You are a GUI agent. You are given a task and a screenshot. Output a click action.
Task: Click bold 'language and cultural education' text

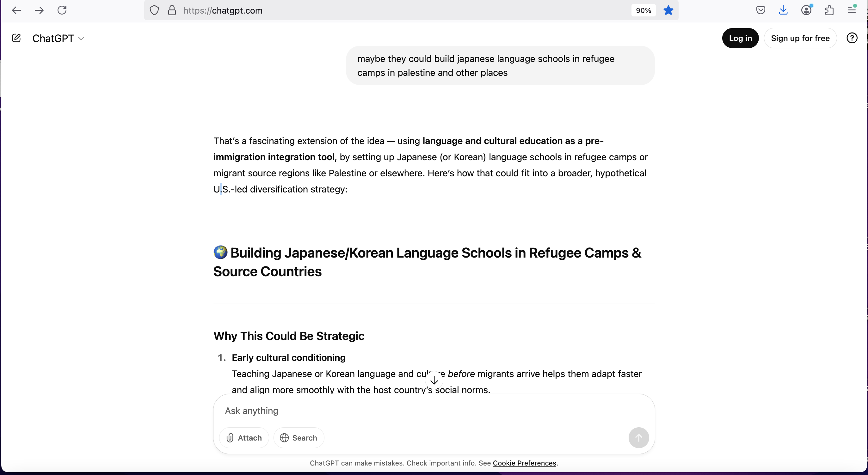coord(493,141)
